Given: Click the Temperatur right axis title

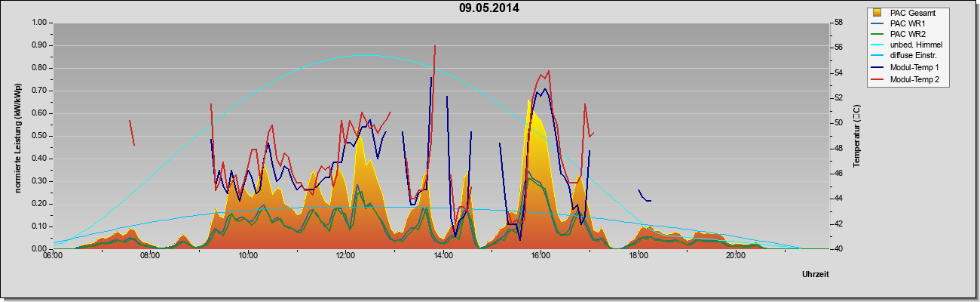Looking at the screenshot, I should [x=856, y=136].
